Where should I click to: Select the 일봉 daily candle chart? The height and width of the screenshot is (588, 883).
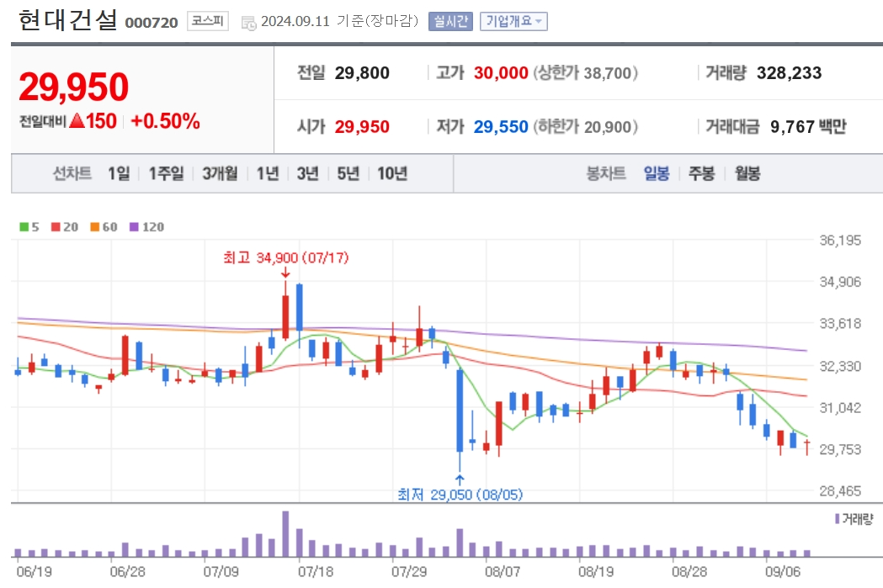point(657,173)
